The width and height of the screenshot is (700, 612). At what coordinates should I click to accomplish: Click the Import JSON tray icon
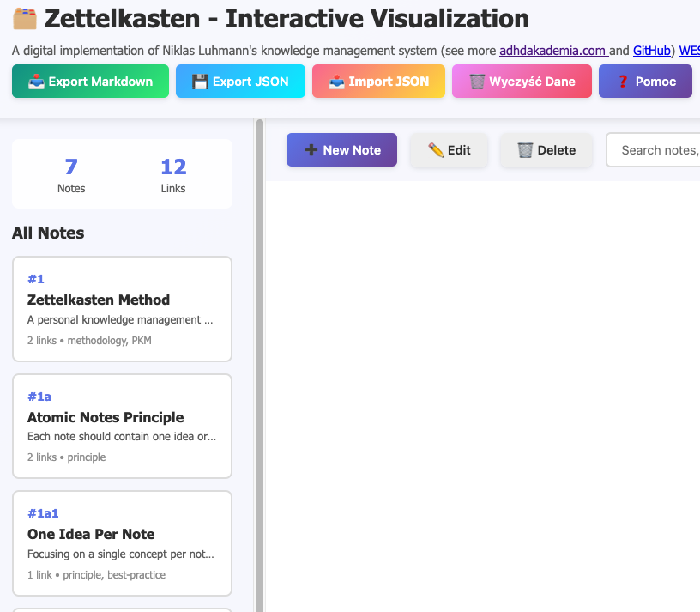[x=336, y=82]
